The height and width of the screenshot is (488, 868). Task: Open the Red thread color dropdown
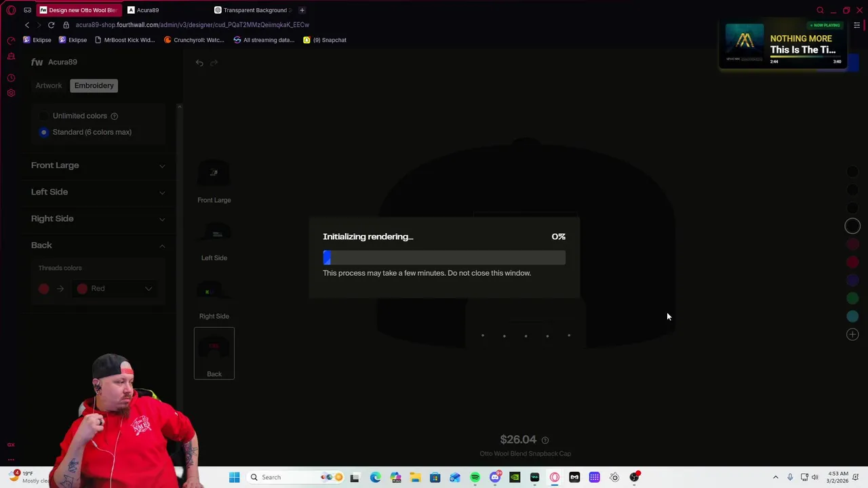(x=114, y=289)
